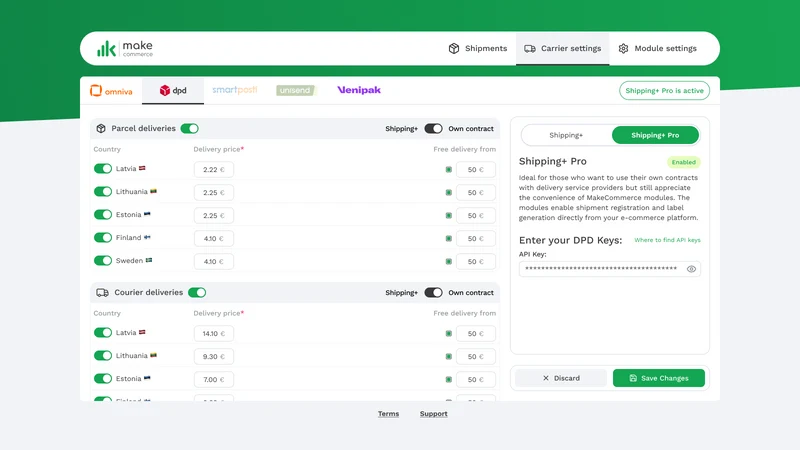Viewport: 800px width, 450px height.
Task: Edit Lithuania parcel delivery price field
Action: pos(214,192)
